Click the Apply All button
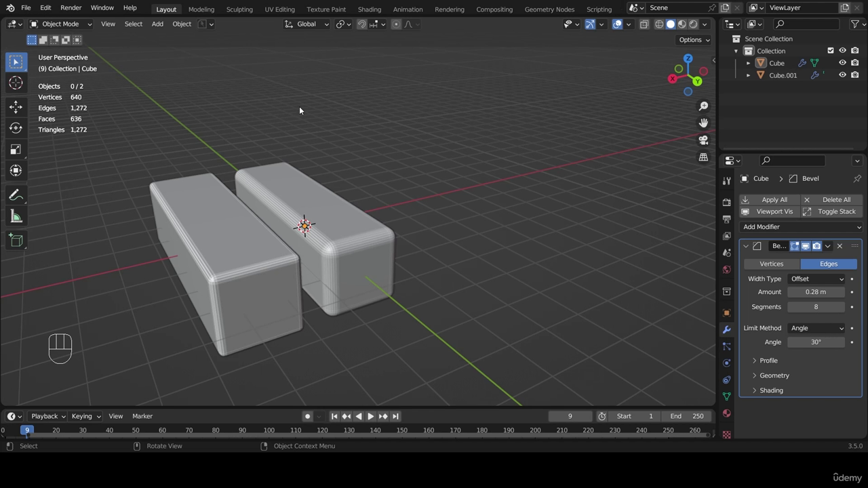 pyautogui.click(x=769, y=200)
